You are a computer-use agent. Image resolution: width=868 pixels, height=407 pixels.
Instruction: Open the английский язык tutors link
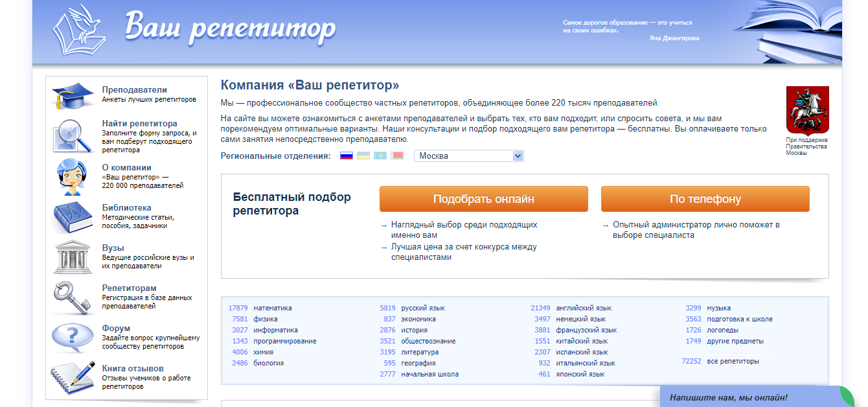pos(585,308)
